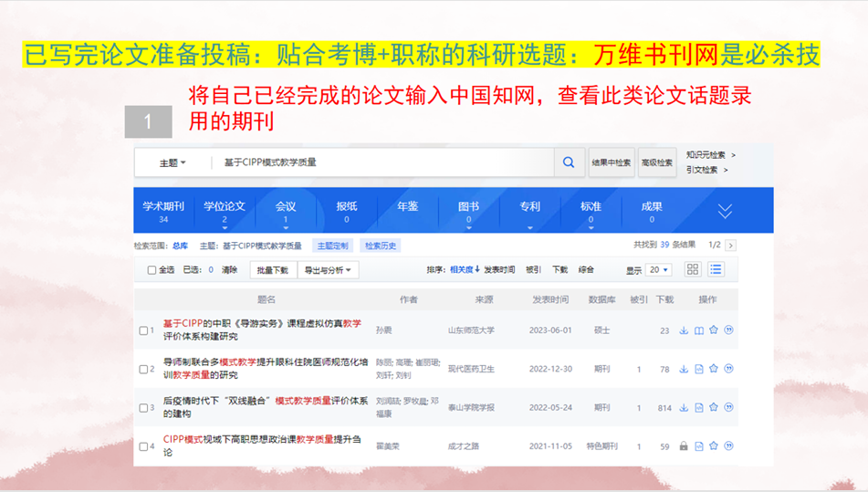The width and height of the screenshot is (868, 492).
Task: Click in the search keyword input field
Action: 383,162
